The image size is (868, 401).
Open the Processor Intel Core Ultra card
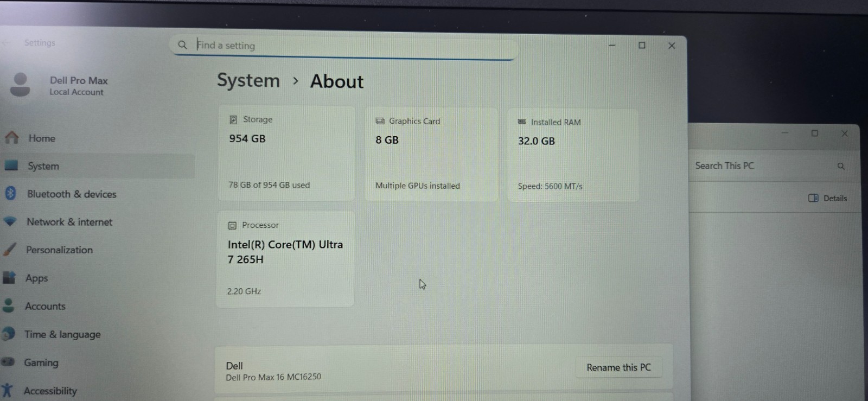pyautogui.click(x=285, y=259)
